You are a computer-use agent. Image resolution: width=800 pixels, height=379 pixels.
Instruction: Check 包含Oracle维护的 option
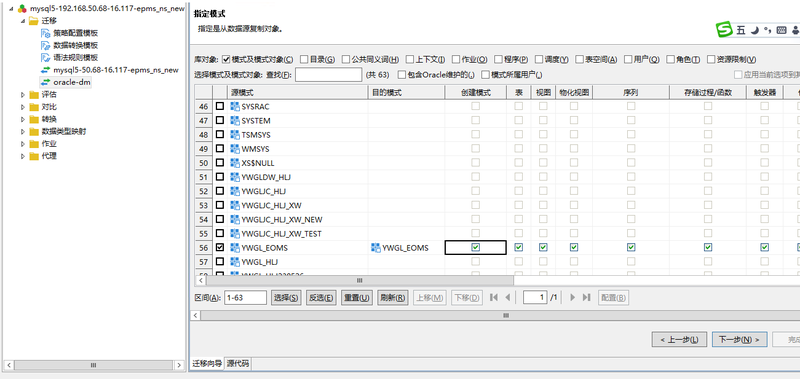click(402, 75)
